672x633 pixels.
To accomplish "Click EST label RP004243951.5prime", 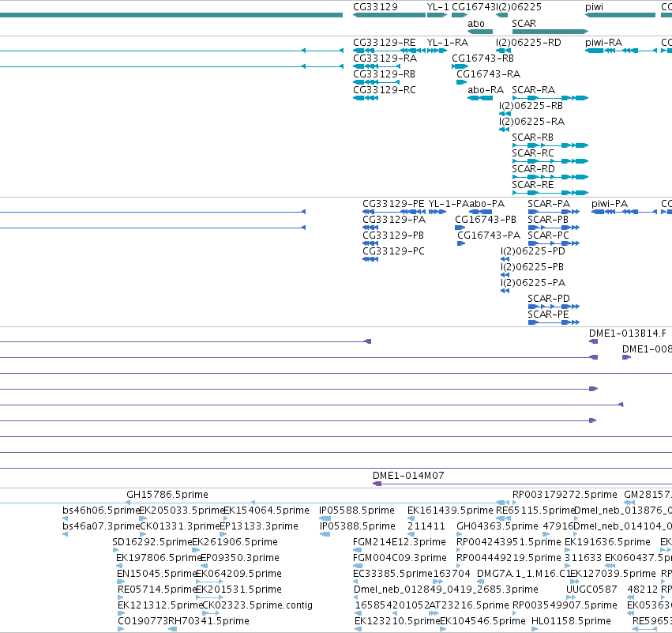I will coord(509,542).
